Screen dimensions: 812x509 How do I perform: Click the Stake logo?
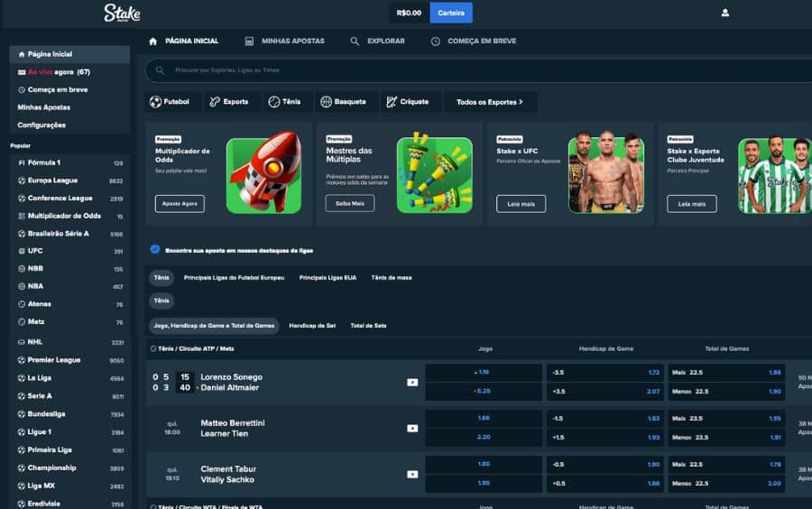(x=122, y=13)
